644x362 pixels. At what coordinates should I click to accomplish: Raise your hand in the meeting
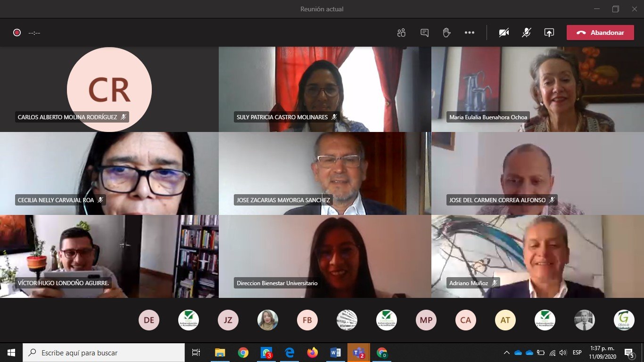pyautogui.click(x=446, y=33)
